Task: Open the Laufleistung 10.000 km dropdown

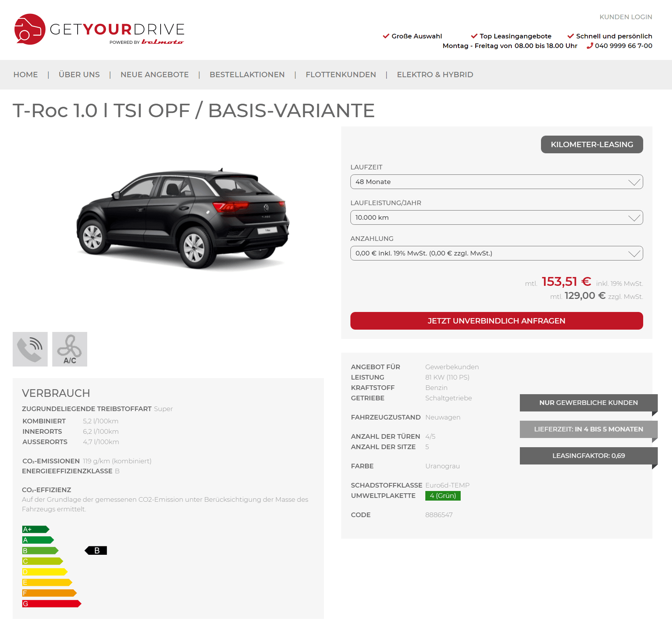Action: pyautogui.click(x=496, y=217)
